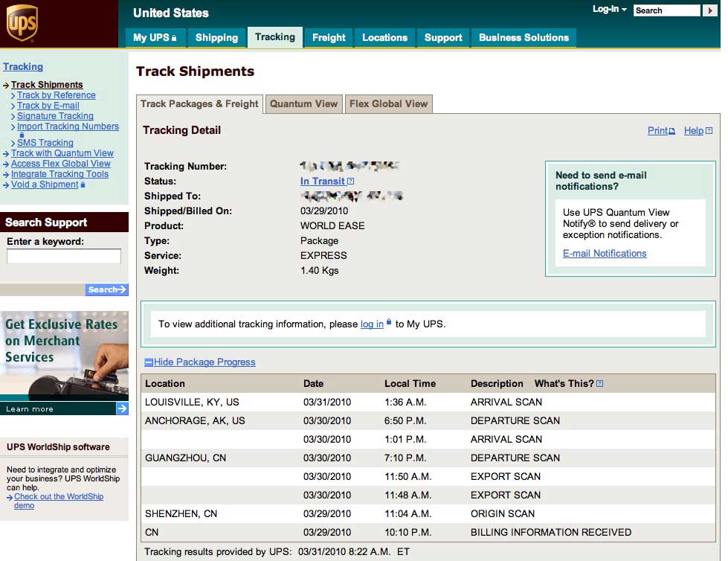Screen dimensions: 728x561
Task: Open the Freight tab
Action: (x=329, y=38)
